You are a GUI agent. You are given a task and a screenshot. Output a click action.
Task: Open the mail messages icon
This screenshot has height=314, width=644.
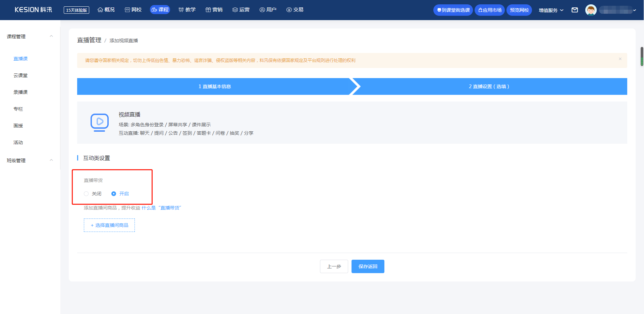click(575, 10)
